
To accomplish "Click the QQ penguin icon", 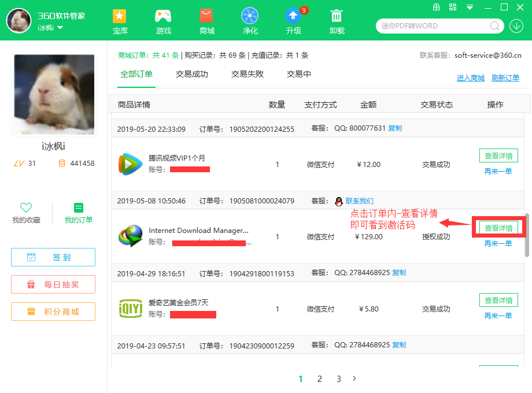I will [339, 202].
